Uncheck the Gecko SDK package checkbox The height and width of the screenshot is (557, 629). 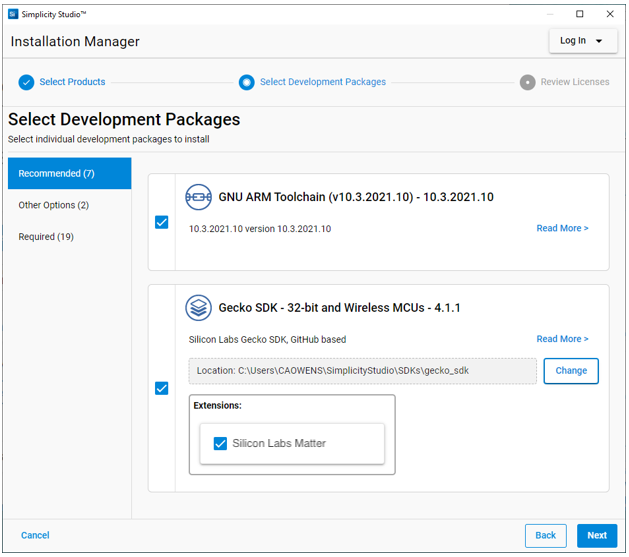(x=162, y=388)
